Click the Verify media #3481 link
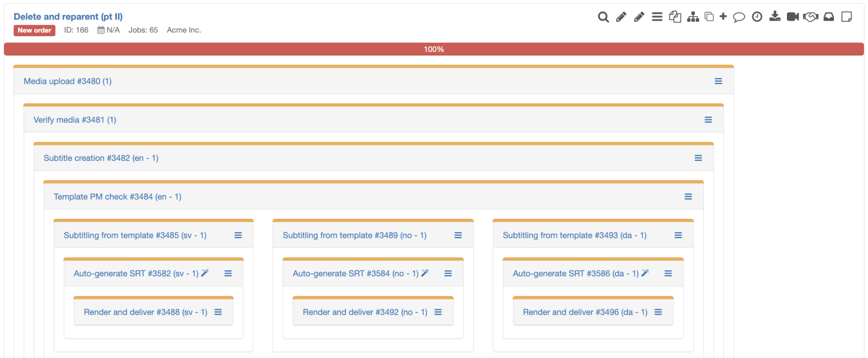 [x=75, y=120]
